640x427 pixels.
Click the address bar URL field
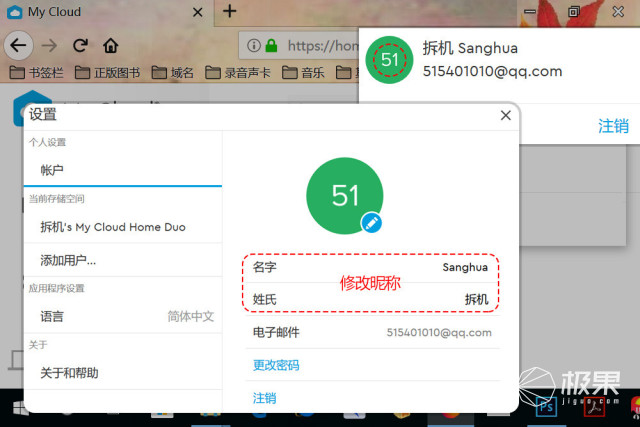tap(298, 45)
